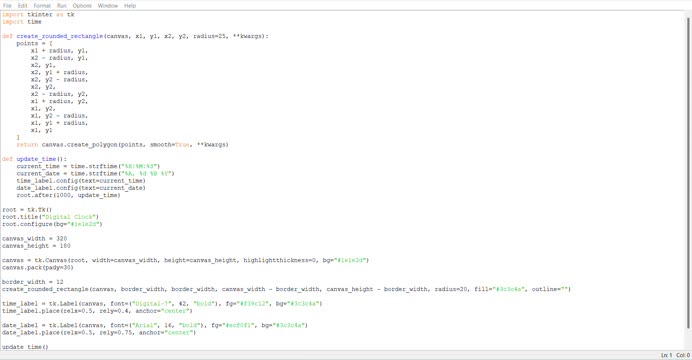Screen dimensions: 692x360
Task: Click the 'canvas_width = 320' line
Action: (34, 238)
